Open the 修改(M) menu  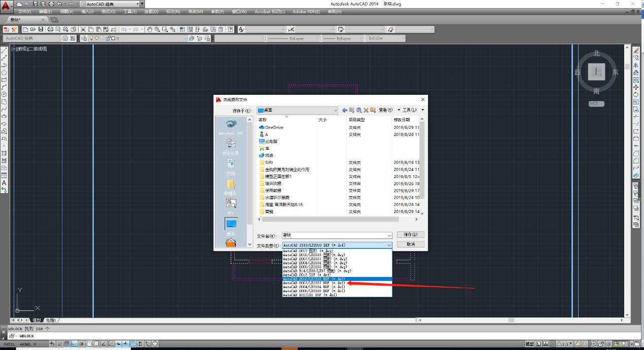pos(195,11)
